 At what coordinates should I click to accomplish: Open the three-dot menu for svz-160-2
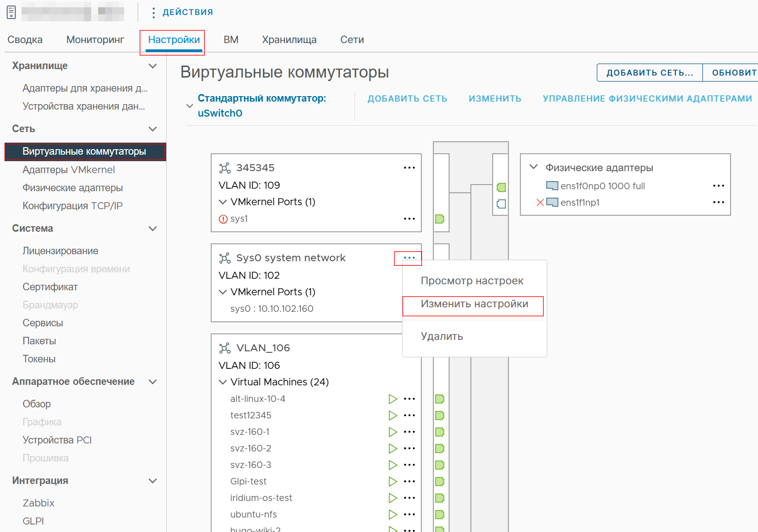point(410,448)
